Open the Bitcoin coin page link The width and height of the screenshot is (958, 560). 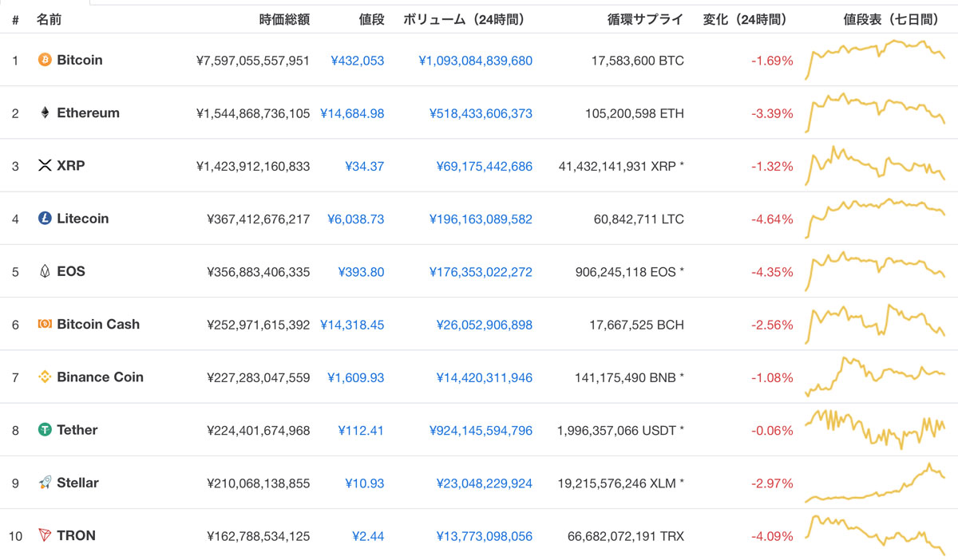80,60
